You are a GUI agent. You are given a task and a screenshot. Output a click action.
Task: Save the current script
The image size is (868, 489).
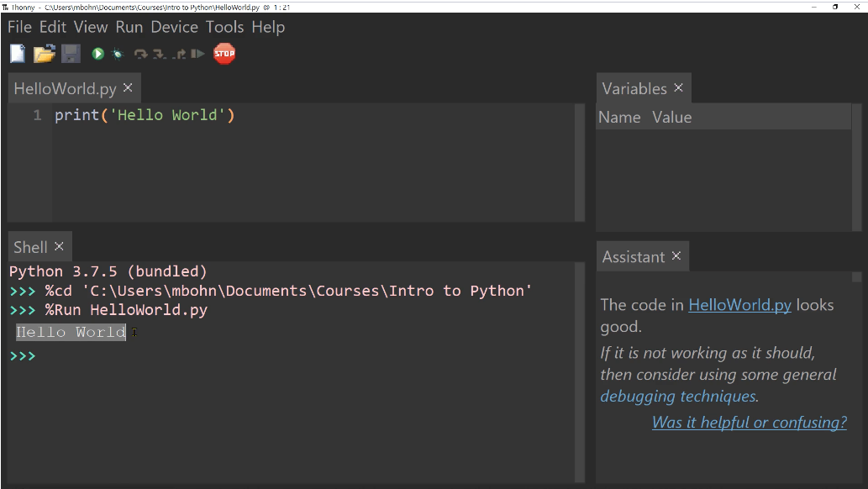click(x=71, y=53)
